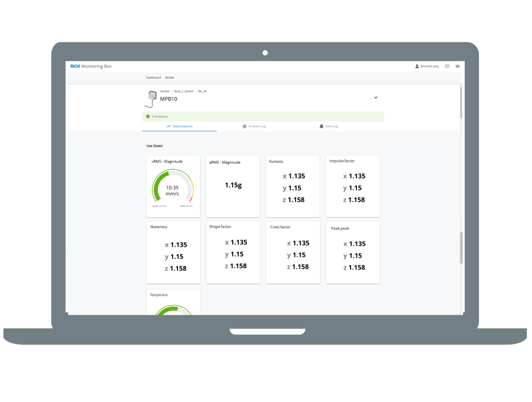Click the Bock_1_GmbH breadcrumb link
Image resolution: width=532 pixels, height=402 pixels.
(x=184, y=91)
